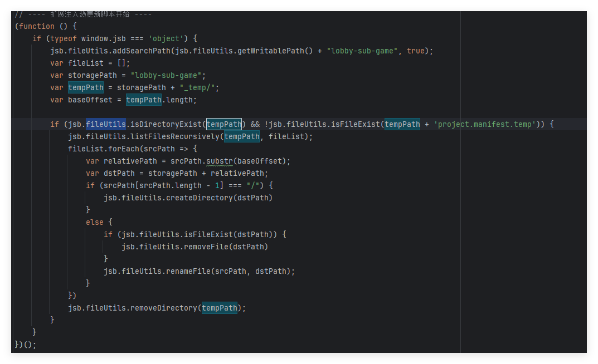Click the "true" argument in addSearchPath
The height and width of the screenshot is (364, 598).
415,51
